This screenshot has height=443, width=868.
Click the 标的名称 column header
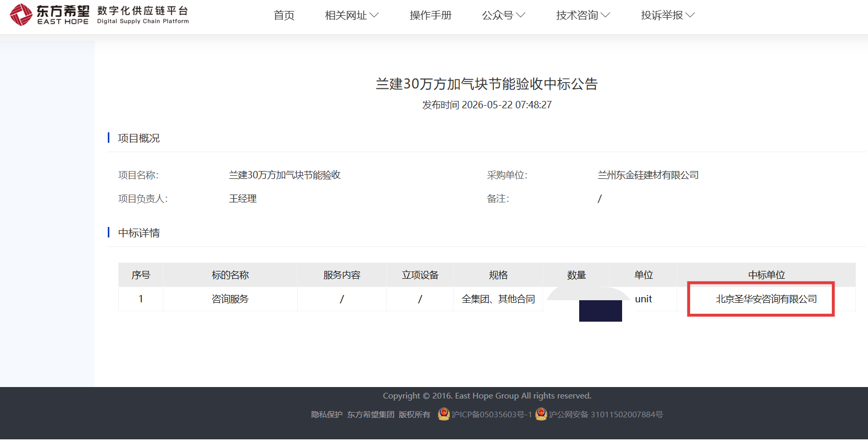[230, 275]
